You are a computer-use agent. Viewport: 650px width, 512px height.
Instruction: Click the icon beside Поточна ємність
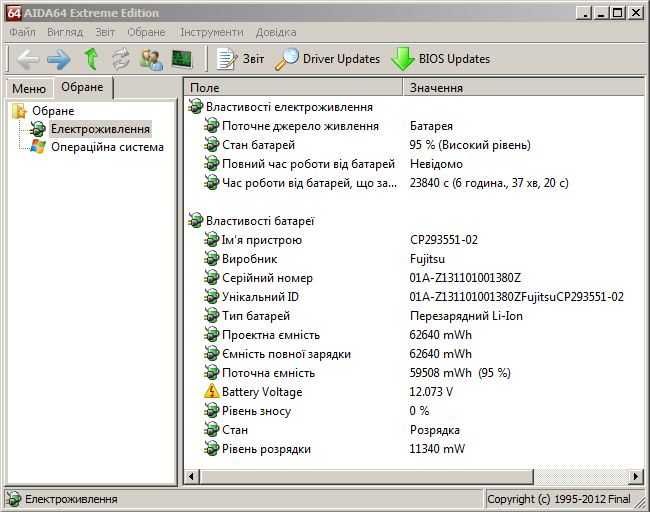point(211,373)
